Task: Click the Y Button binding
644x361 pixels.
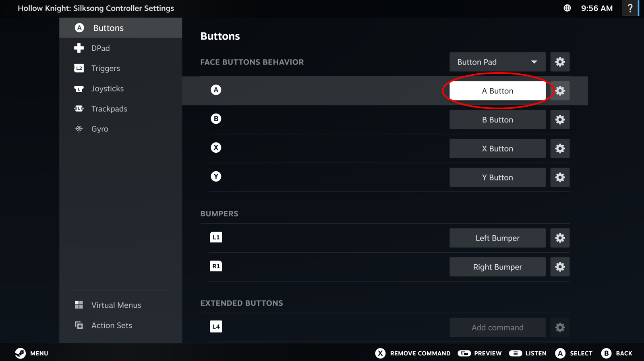Action: 497,177
